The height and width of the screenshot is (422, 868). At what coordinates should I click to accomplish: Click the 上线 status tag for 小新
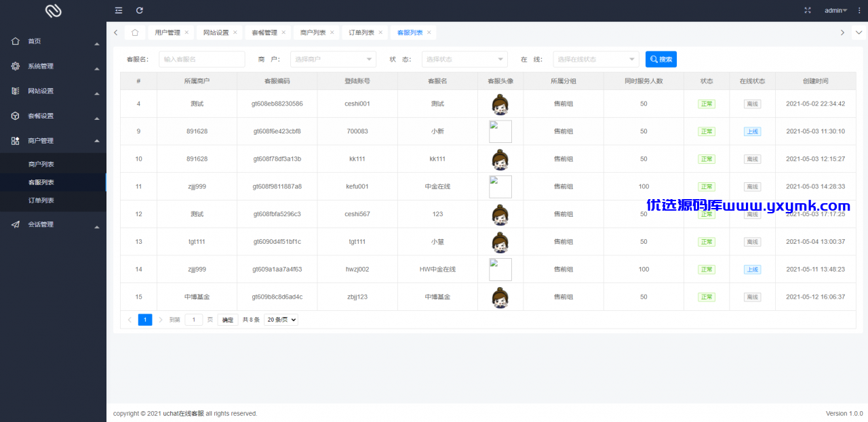(x=752, y=131)
